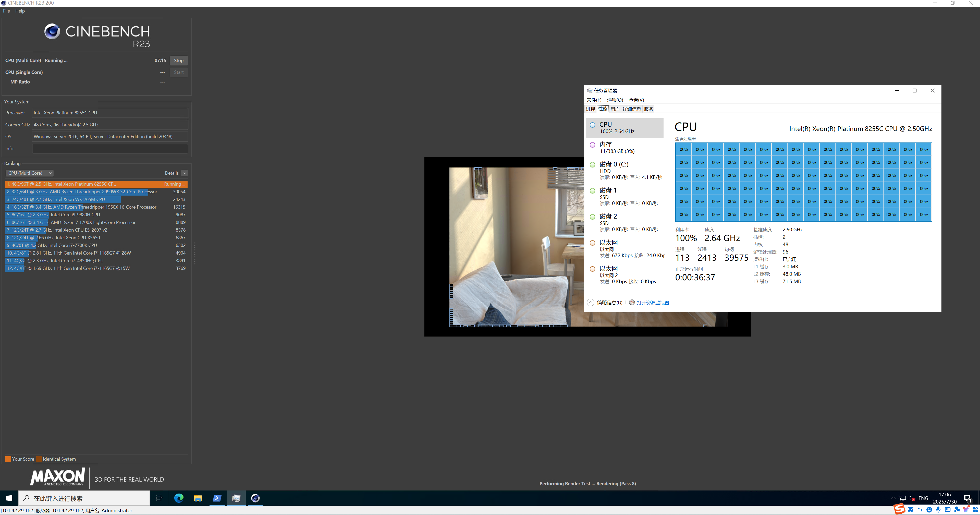Screen dimensions: 980x515
Task: Open File Explorer from taskbar
Action: coord(198,498)
